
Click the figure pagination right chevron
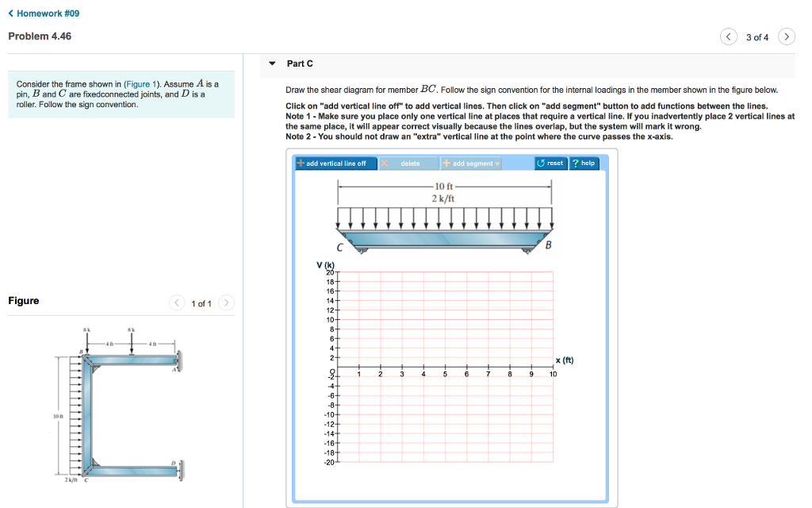point(226,302)
